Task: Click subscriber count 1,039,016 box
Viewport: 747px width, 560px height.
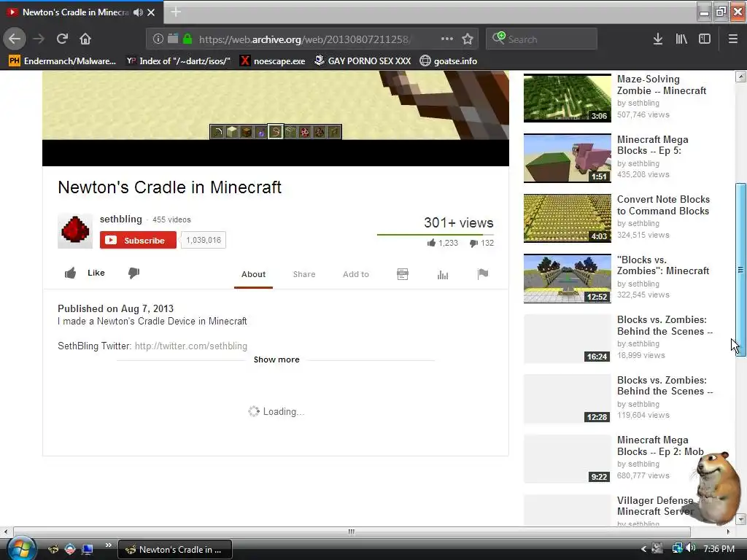Action: click(204, 240)
